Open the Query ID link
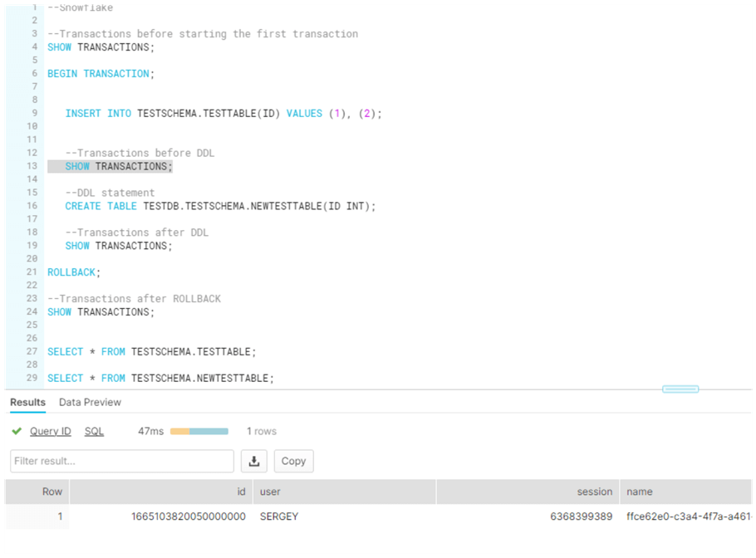Viewport: 756px width, 558px height. [51, 431]
